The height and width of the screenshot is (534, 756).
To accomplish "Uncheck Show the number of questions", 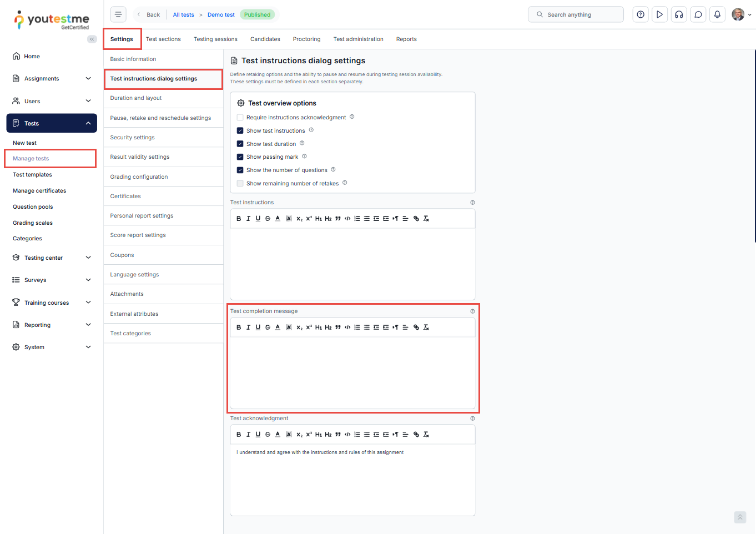I will [x=240, y=170].
